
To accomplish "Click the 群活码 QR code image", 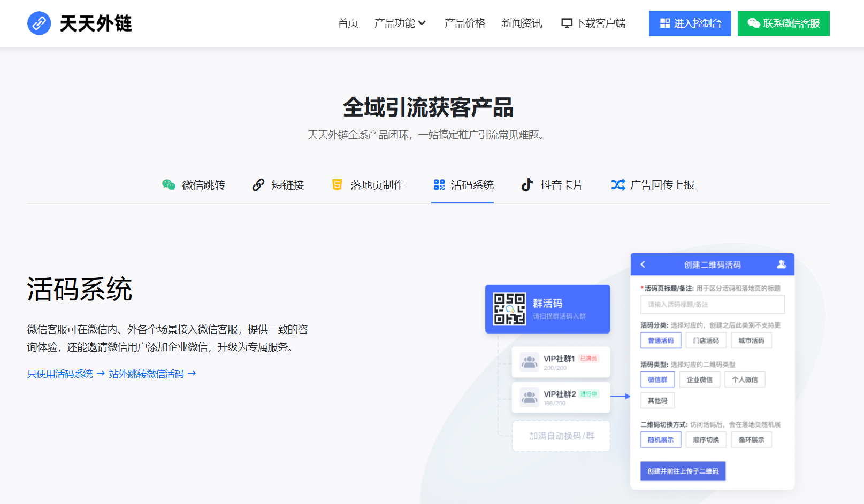I will coord(509,309).
